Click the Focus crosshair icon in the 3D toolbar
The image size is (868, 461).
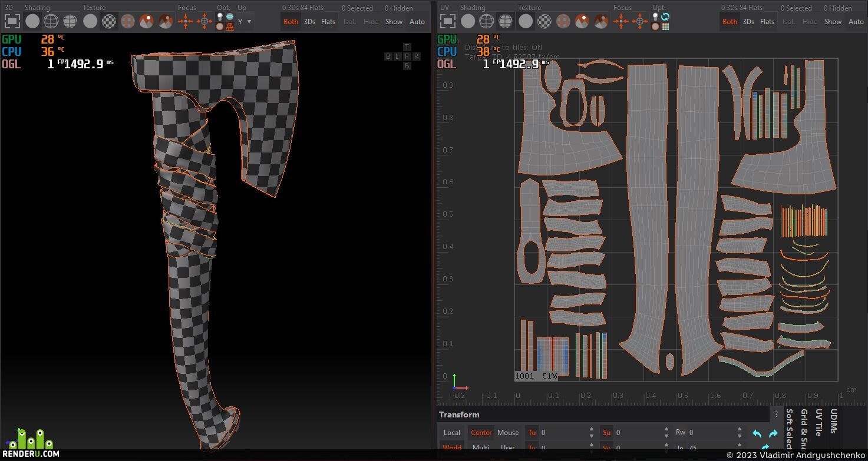click(x=186, y=22)
